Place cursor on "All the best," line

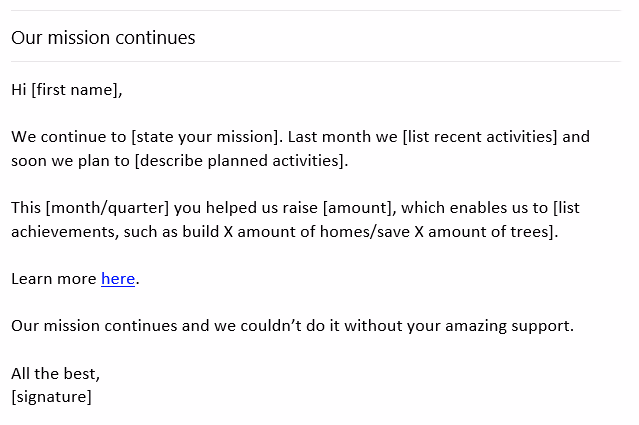[55, 374]
